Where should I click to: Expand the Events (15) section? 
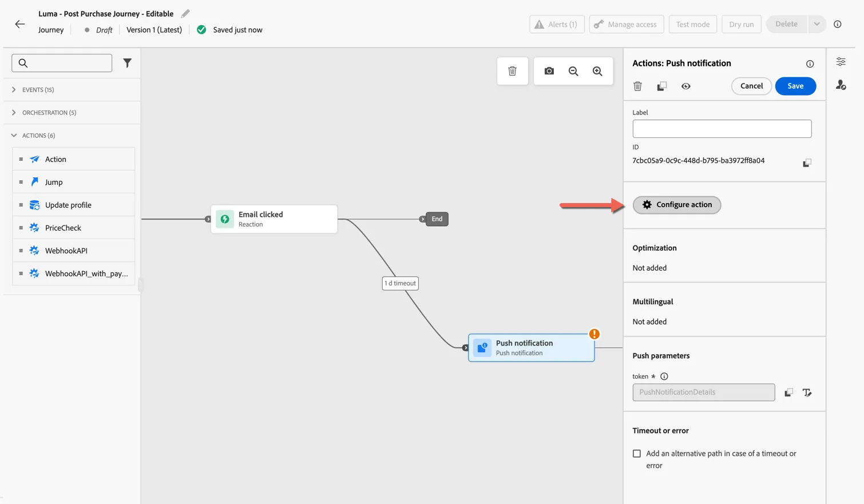tap(71, 90)
